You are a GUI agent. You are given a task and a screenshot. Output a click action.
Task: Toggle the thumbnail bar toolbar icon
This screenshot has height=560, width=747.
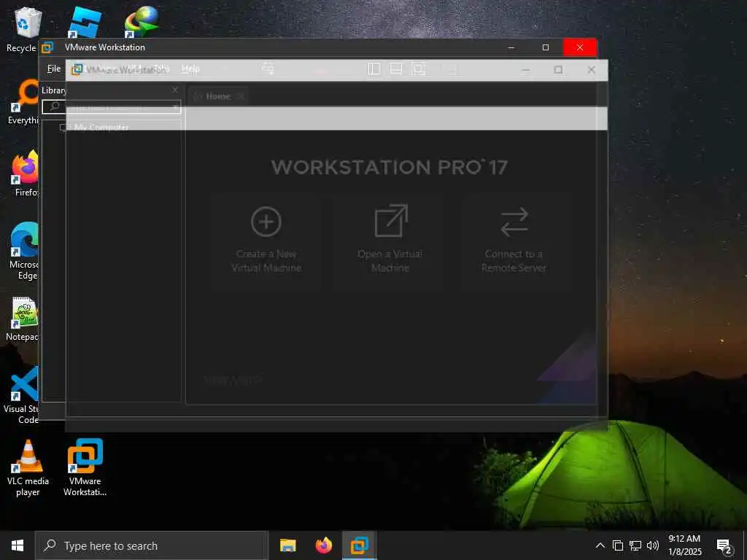[396, 69]
